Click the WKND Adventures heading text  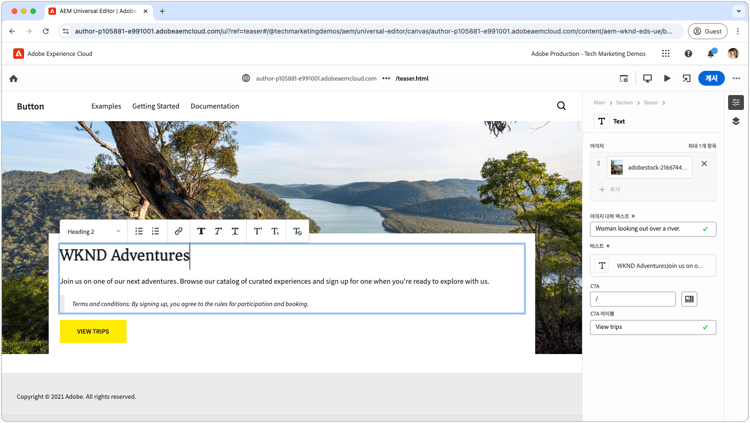coord(124,255)
